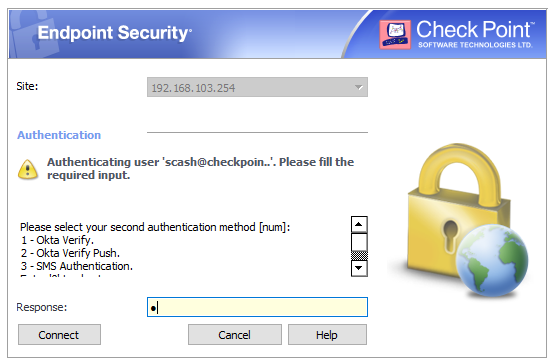Click the globe icon beside padlock
The width and height of the screenshot is (555, 364).
pos(492,260)
